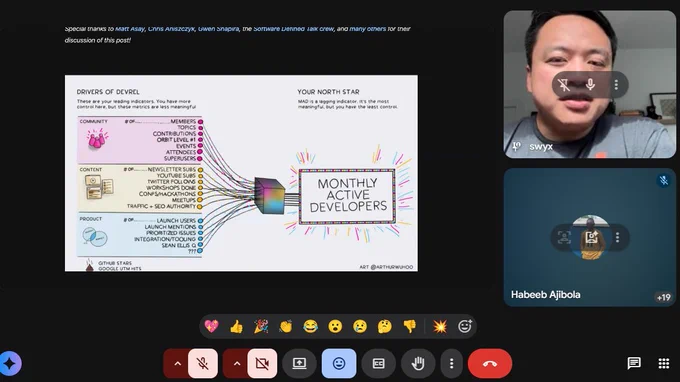The height and width of the screenshot is (382, 680).
Task: Turn on closed captions
Action: coord(378,363)
